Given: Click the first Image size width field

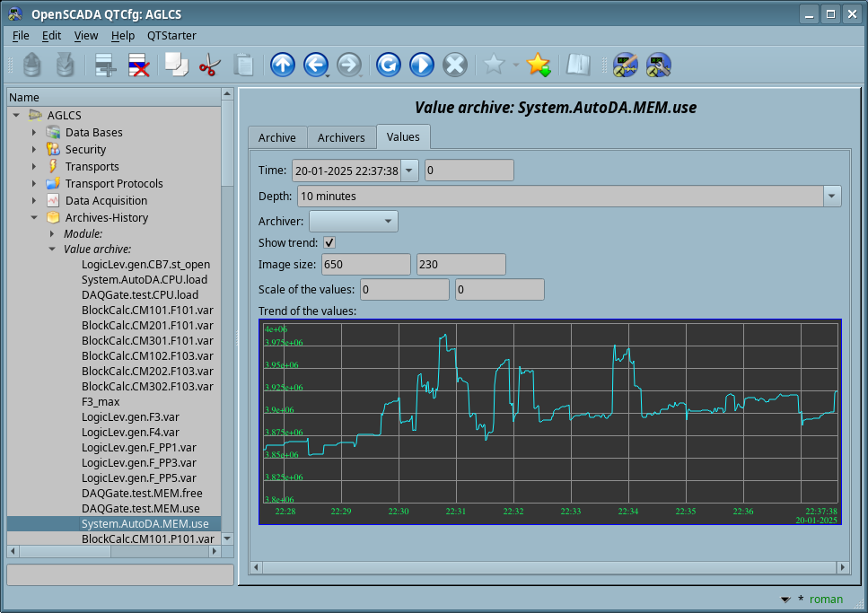Looking at the screenshot, I should point(365,265).
